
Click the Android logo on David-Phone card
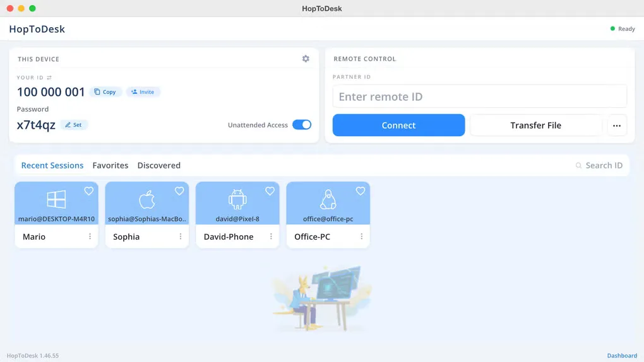pyautogui.click(x=237, y=199)
